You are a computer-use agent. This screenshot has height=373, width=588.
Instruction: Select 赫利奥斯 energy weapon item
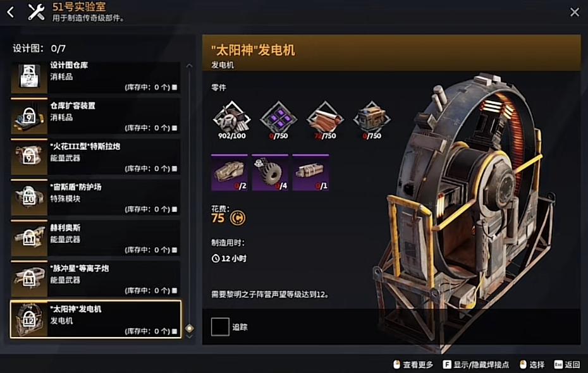pyautogui.click(x=95, y=239)
